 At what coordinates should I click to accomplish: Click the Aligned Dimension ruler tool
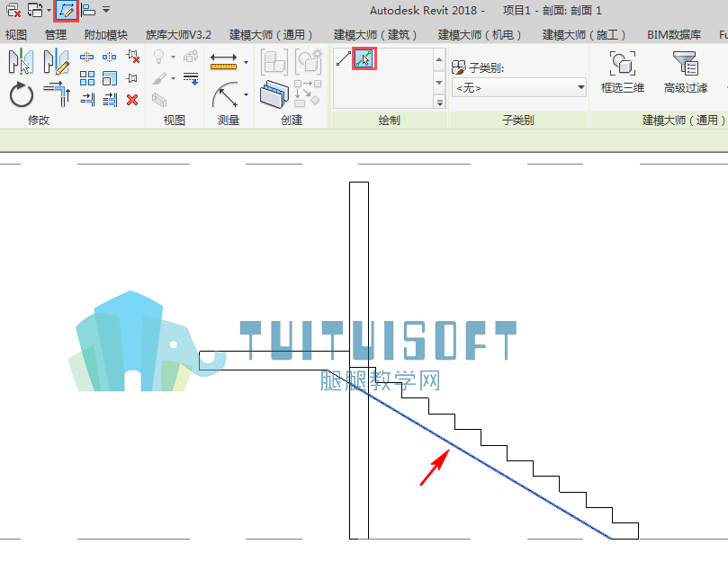[224, 61]
